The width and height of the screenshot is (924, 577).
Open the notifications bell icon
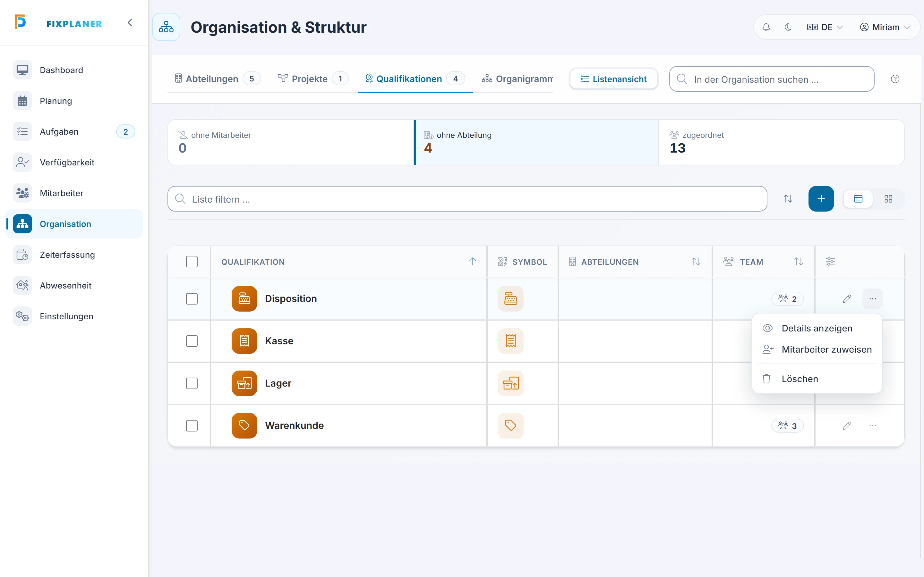pyautogui.click(x=766, y=27)
